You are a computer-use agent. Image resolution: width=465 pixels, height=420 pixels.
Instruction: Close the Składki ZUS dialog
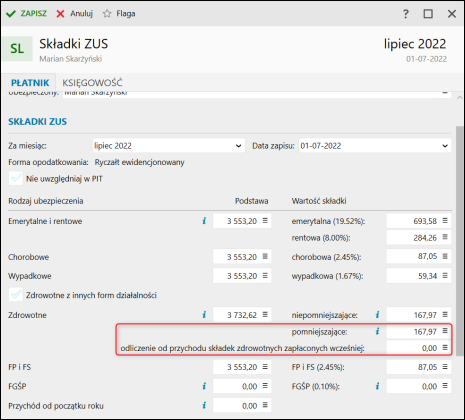click(452, 14)
